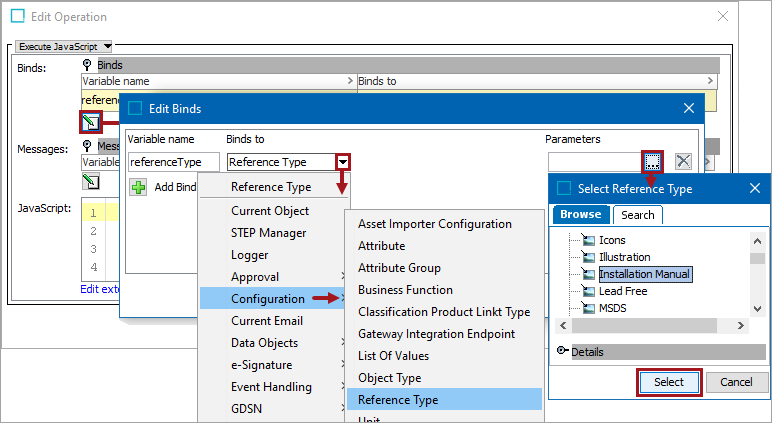Screen dimensions: 772x423
Task: Select Installation Manual in the tree
Action: [645, 274]
